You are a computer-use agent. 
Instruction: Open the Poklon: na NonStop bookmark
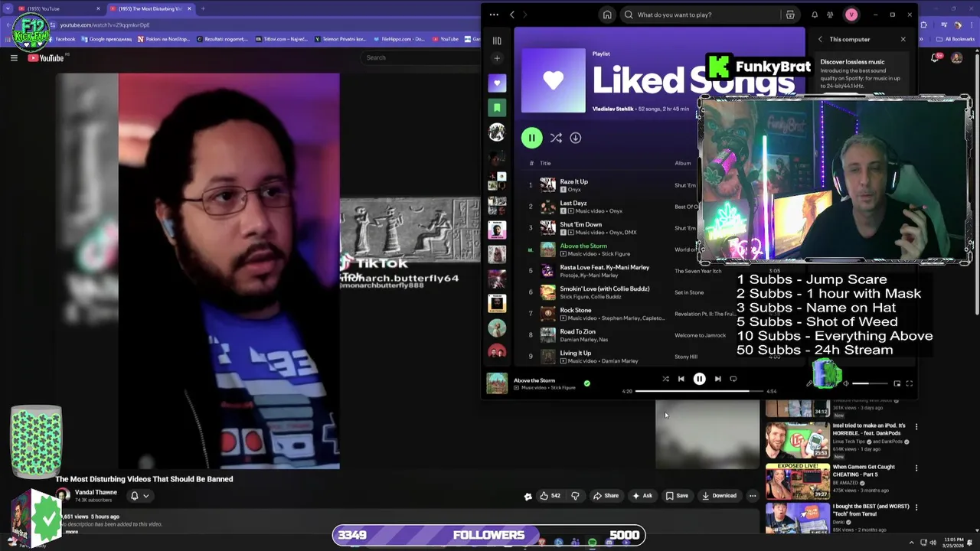(163, 39)
